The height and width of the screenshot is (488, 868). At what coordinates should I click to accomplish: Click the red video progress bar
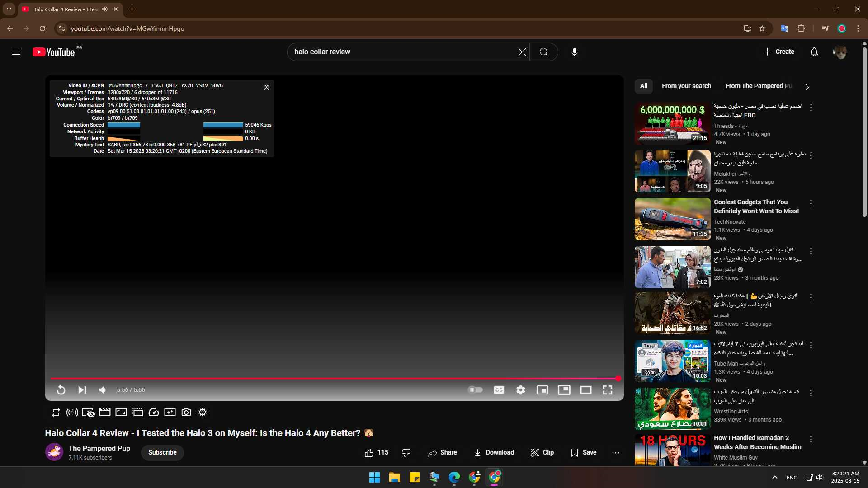coord(335,378)
